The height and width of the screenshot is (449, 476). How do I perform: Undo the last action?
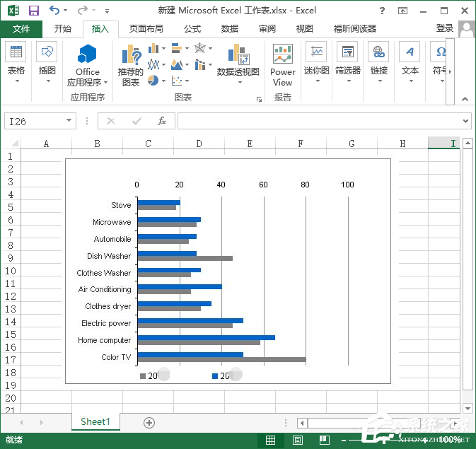click(54, 11)
